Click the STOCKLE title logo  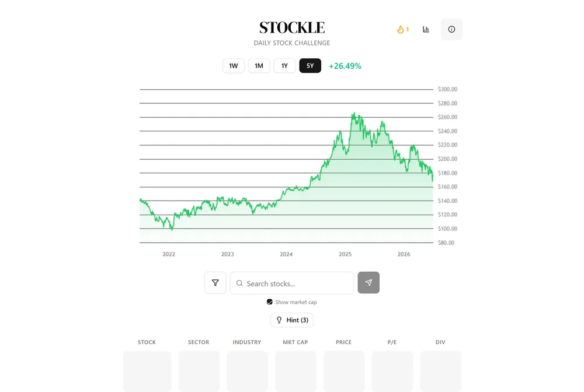[x=292, y=27]
